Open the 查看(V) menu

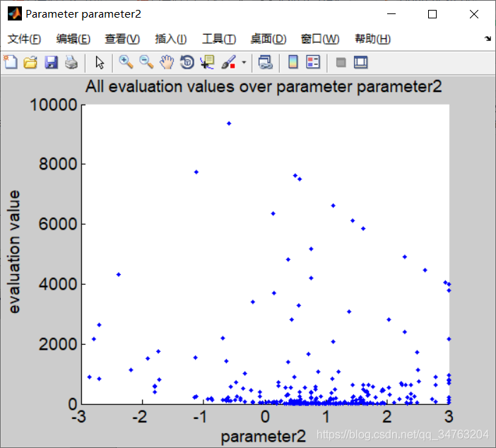click(122, 39)
